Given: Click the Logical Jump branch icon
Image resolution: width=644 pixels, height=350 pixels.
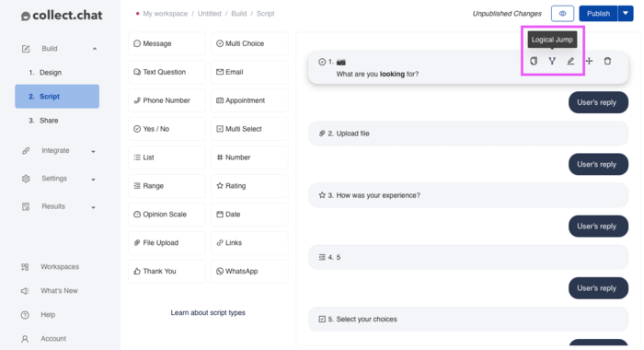Looking at the screenshot, I should tap(552, 62).
